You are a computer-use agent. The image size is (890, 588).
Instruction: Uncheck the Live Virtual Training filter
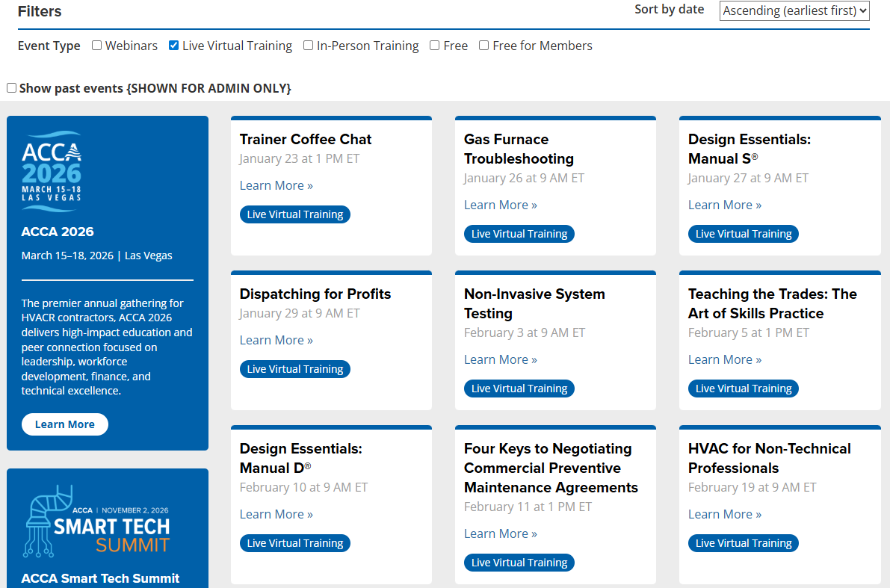coord(174,46)
